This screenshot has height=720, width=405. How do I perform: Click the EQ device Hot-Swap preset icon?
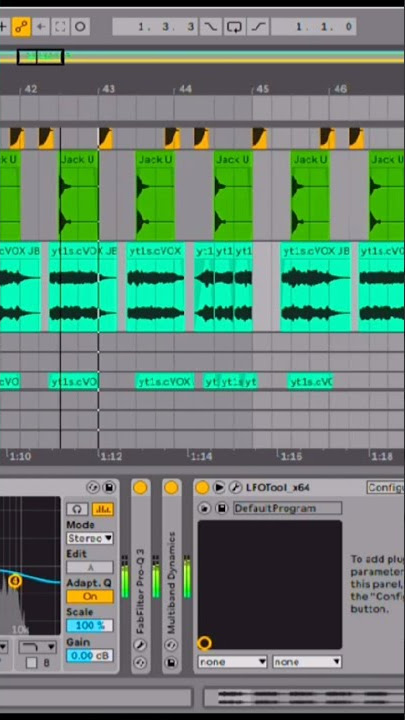click(x=93, y=487)
